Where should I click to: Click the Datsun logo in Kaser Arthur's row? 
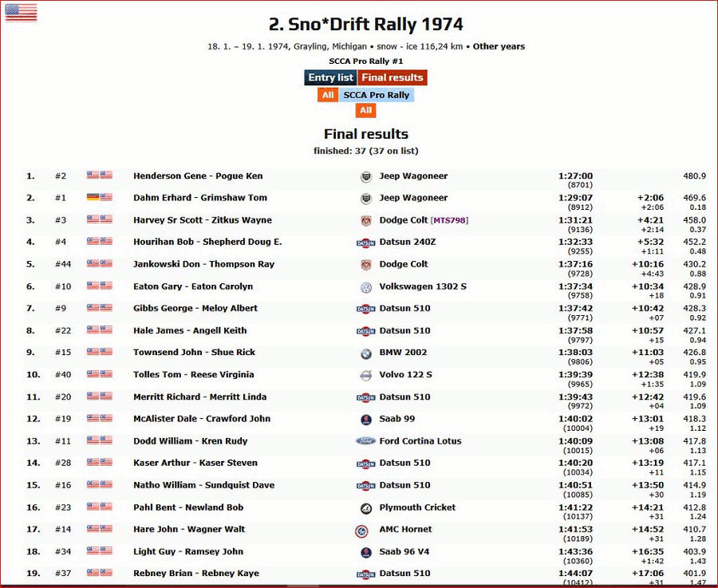pyautogui.click(x=366, y=464)
